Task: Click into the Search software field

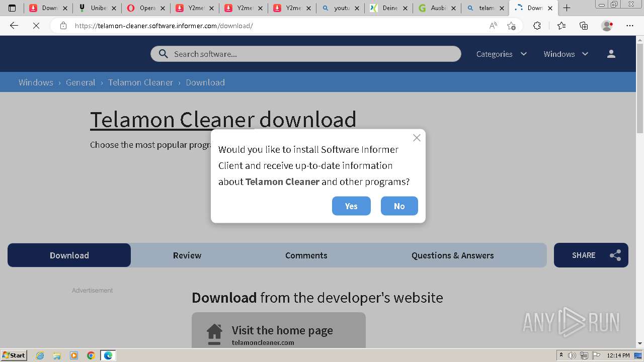Action: click(x=306, y=54)
